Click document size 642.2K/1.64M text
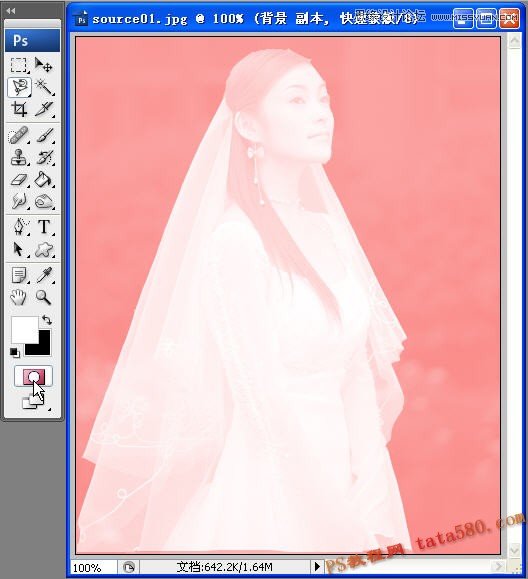528x579 pixels. pyautogui.click(x=224, y=566)
